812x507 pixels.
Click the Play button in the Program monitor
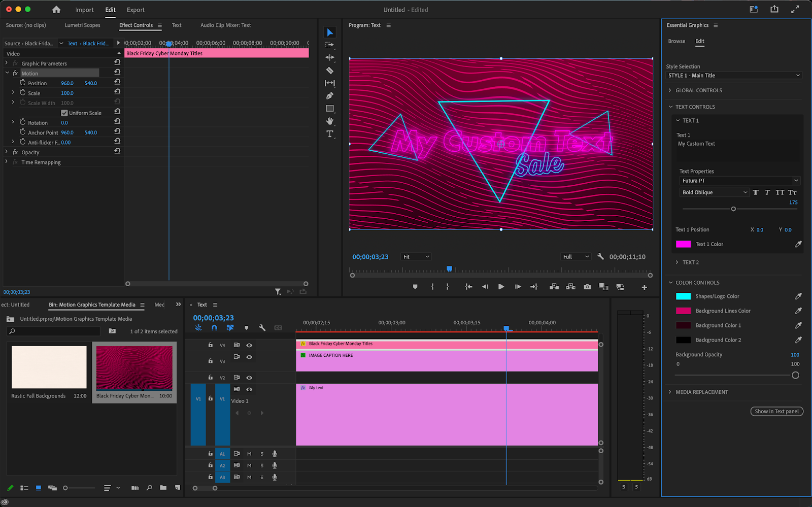coord(501,287)
